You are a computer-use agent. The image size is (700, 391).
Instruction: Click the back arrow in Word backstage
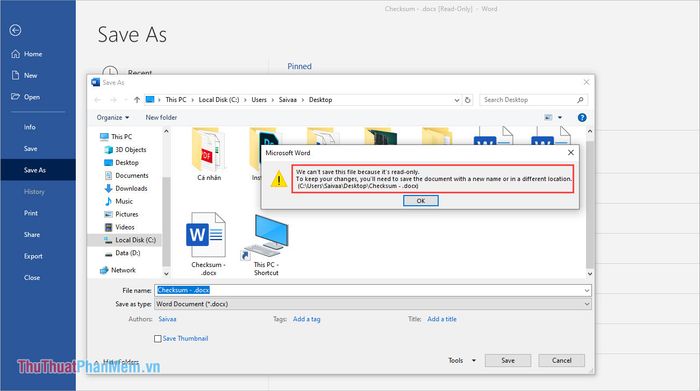15,30
